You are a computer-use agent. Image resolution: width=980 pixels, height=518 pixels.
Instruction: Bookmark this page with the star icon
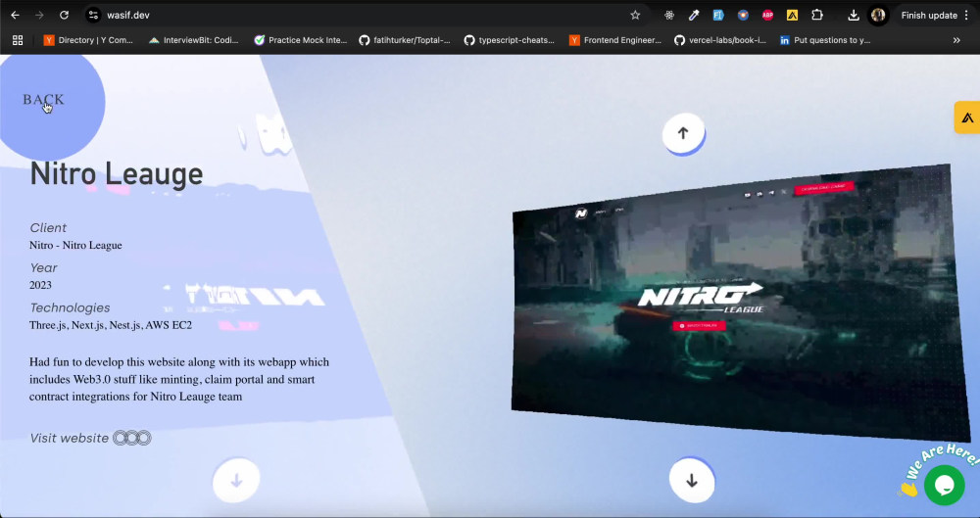tap(635, 15)
